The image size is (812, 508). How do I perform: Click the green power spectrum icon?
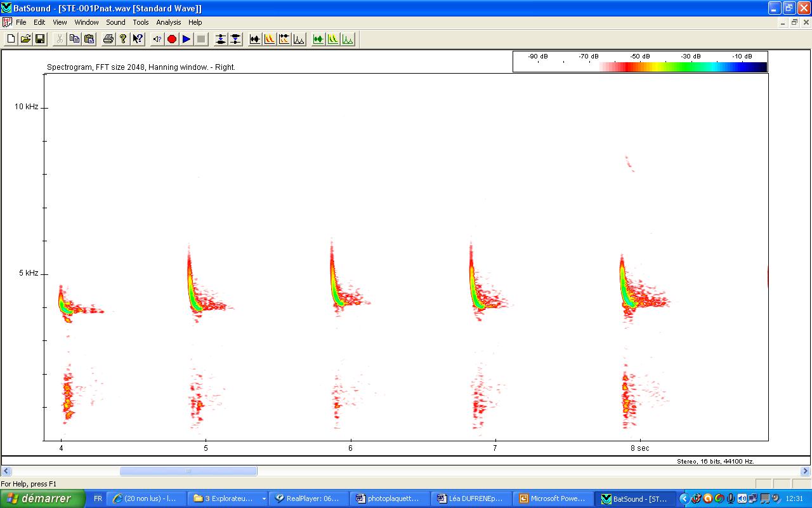pyautogui.click(x=348, y=39)
